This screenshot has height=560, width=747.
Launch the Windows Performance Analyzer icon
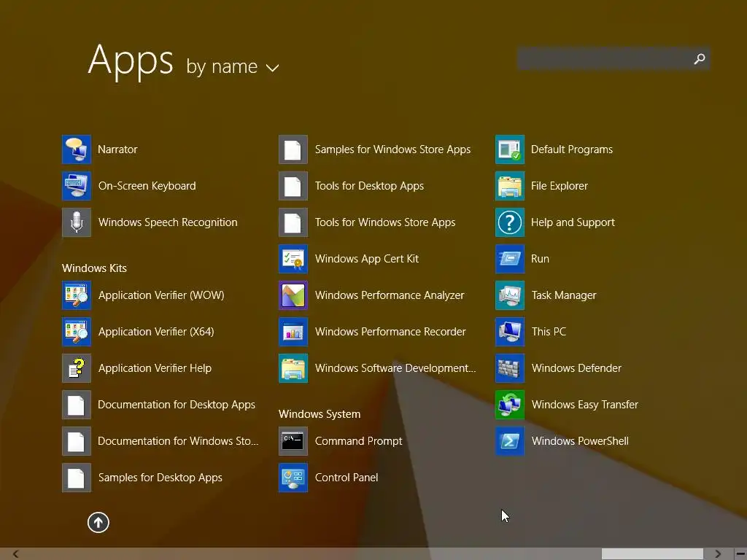pos(293,295)
